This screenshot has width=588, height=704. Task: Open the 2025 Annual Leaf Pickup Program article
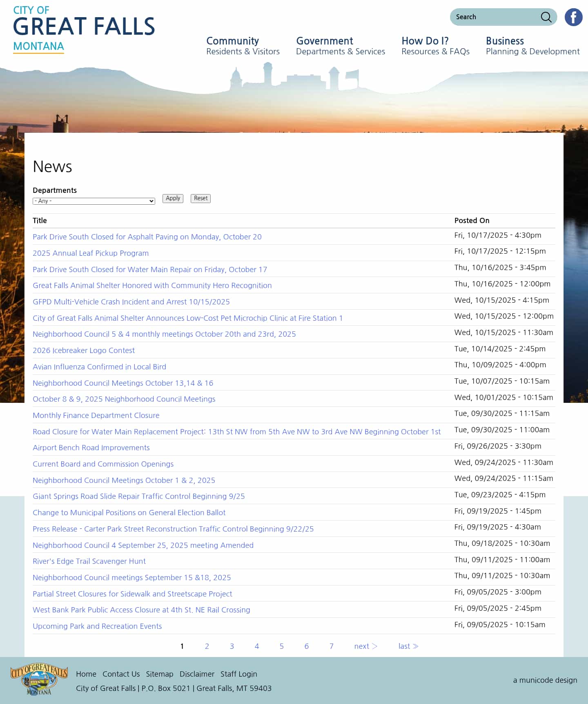[x=91, y=253]
